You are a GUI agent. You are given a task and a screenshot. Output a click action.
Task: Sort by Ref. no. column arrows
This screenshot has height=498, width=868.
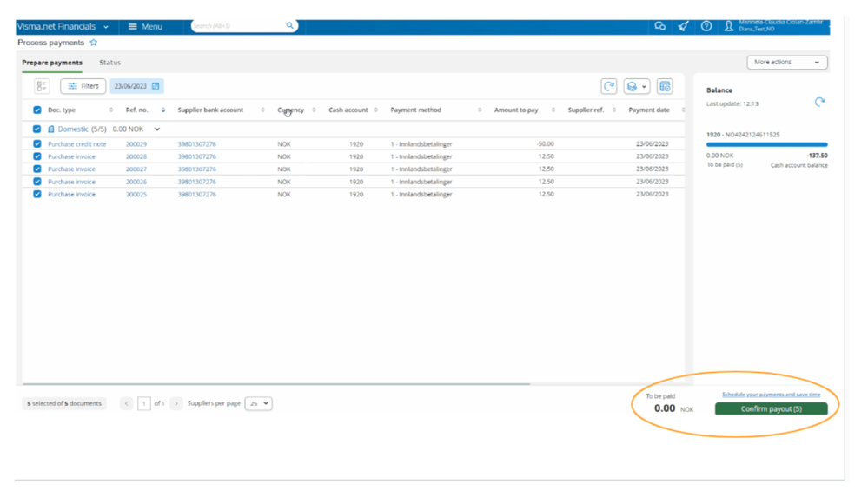(162, 110)
